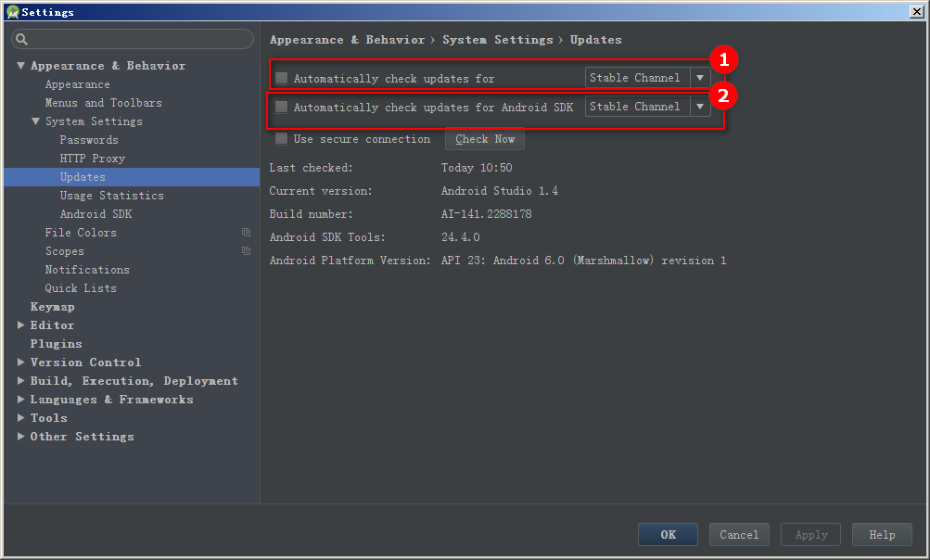Click the File Colors project-level icon

pyautogui.click(x=246, y=233)
